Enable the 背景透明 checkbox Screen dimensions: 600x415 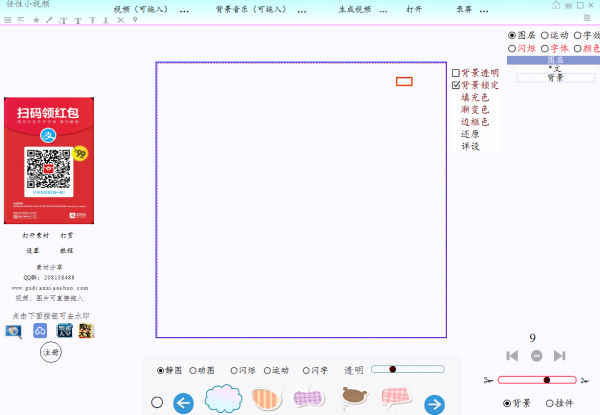456,73
